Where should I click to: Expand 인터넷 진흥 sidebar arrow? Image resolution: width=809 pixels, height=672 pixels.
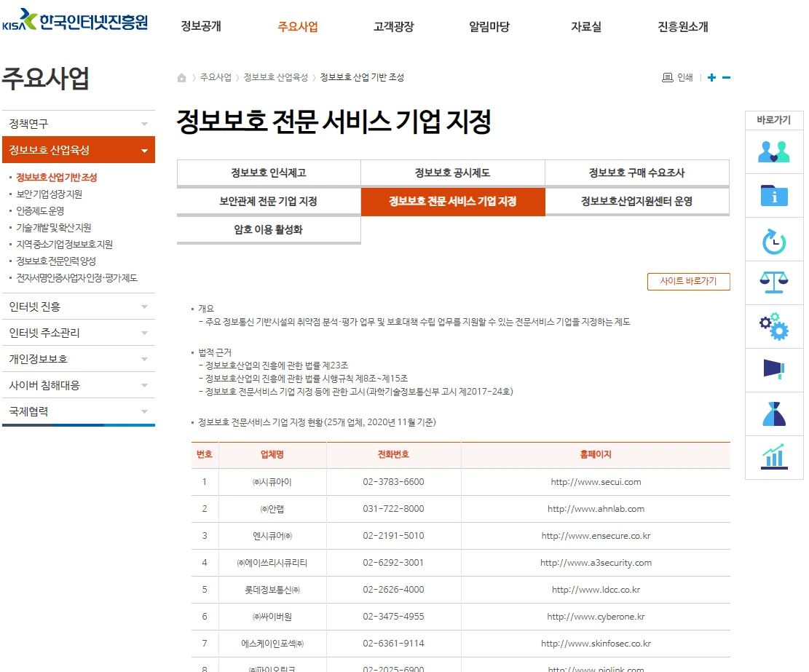pos(144,307)
